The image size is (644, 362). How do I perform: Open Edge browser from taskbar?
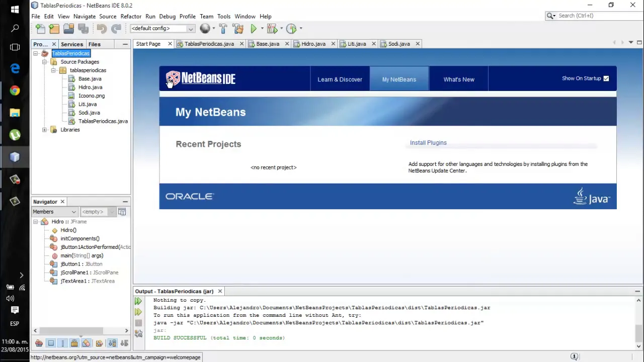tap(15, 68)
